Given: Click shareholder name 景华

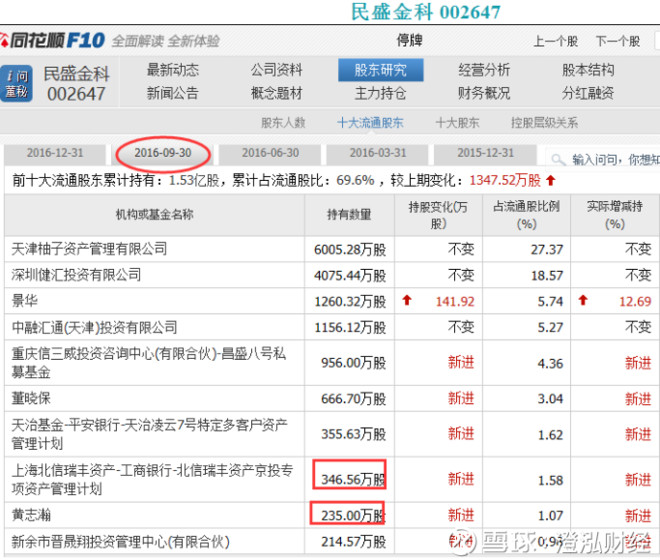Looking at the screenshot, I should click(24, 301).
